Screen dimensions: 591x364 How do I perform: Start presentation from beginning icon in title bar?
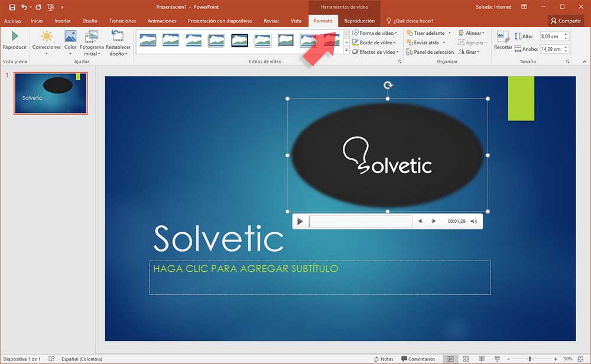(x=50, y=6)
